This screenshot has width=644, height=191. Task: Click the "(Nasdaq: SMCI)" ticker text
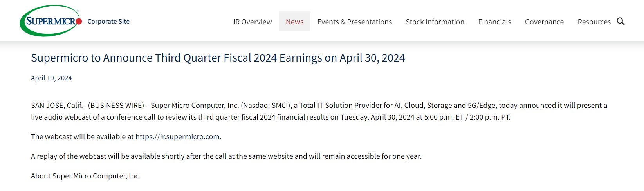point(266,106)
